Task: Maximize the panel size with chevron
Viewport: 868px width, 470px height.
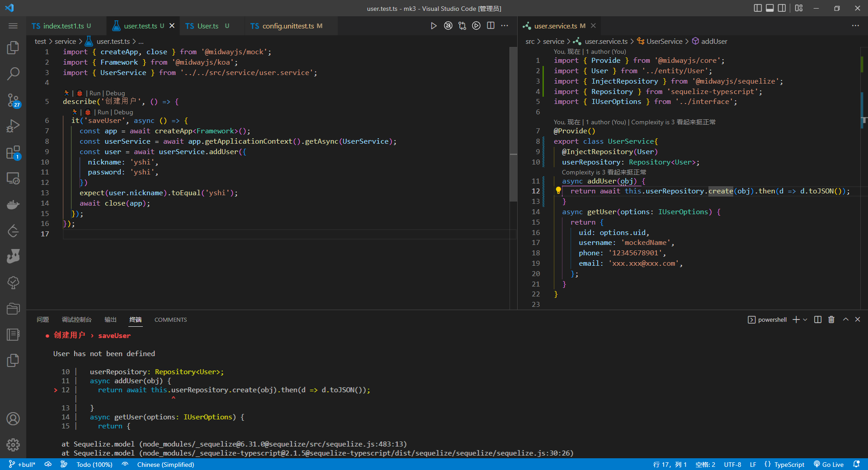Action: [845, 320]
